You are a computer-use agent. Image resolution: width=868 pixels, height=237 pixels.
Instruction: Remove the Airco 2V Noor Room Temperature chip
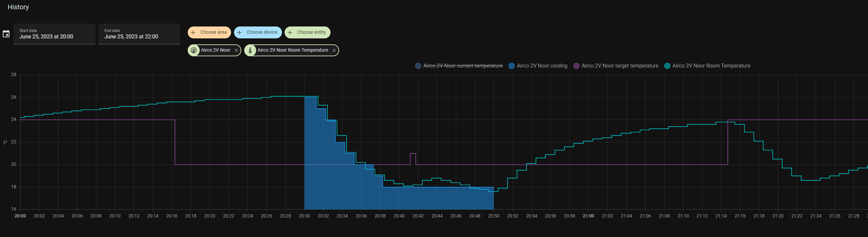[x=334, y=50]
